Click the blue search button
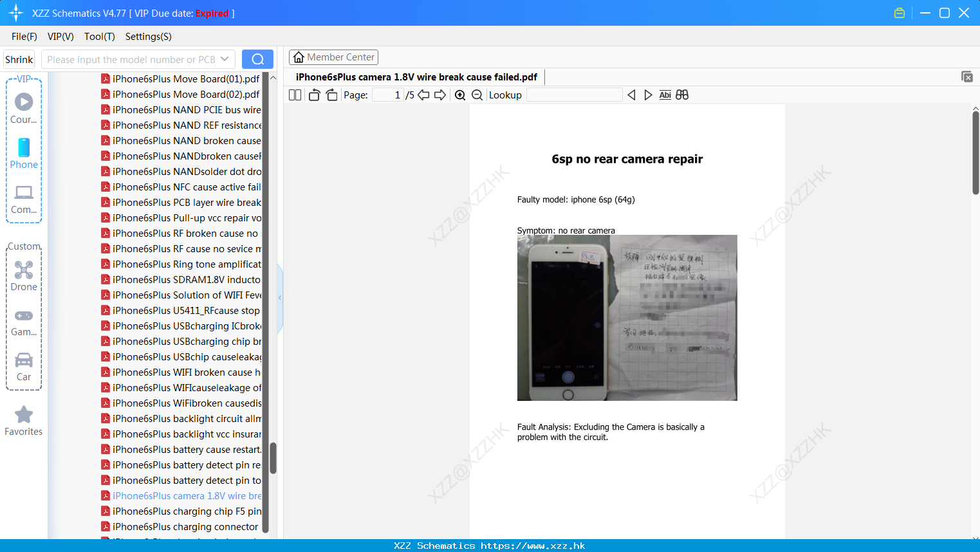This screenshot has width=980, height=552. (x=257, y=59)
